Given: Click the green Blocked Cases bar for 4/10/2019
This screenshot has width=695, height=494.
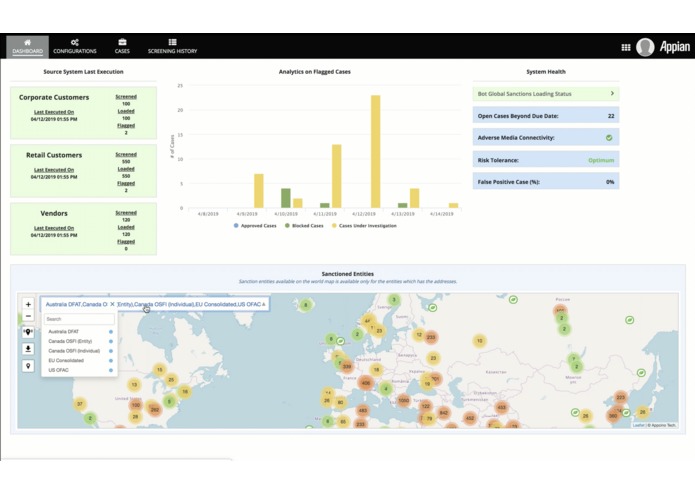Looking at the screenshot, I should (x=286, y=198).
